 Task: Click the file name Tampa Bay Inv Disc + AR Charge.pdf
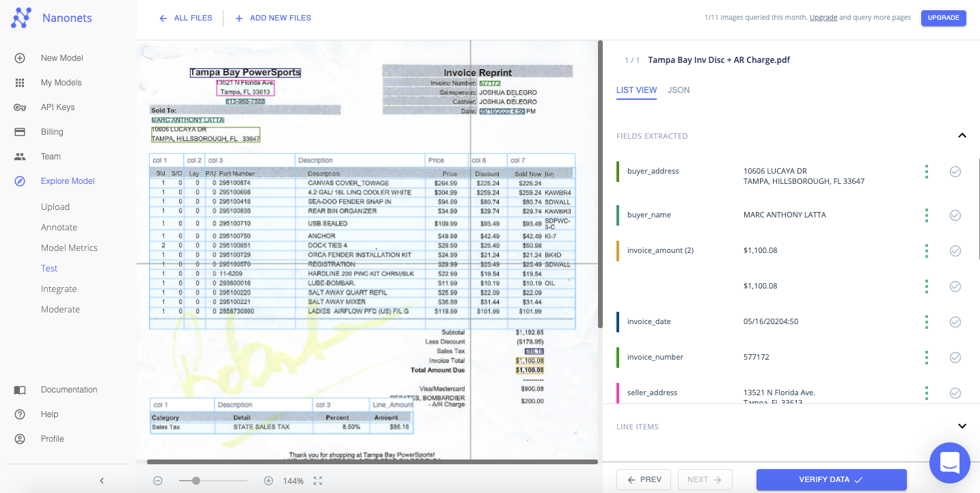pyautogui.click(x=719, y=60)
